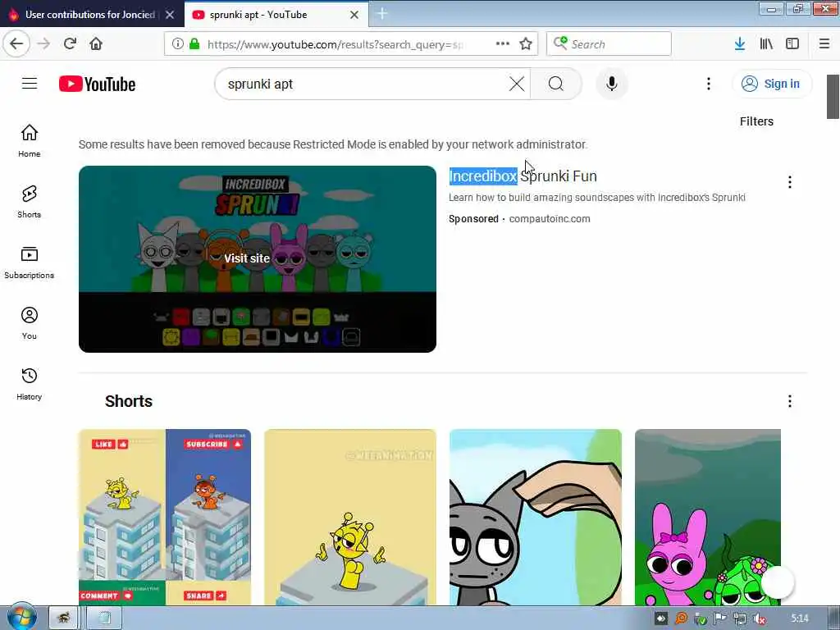Click the muted volume tray icon
The height and width of the screenshot is (630, 840).
pos(759,619)
